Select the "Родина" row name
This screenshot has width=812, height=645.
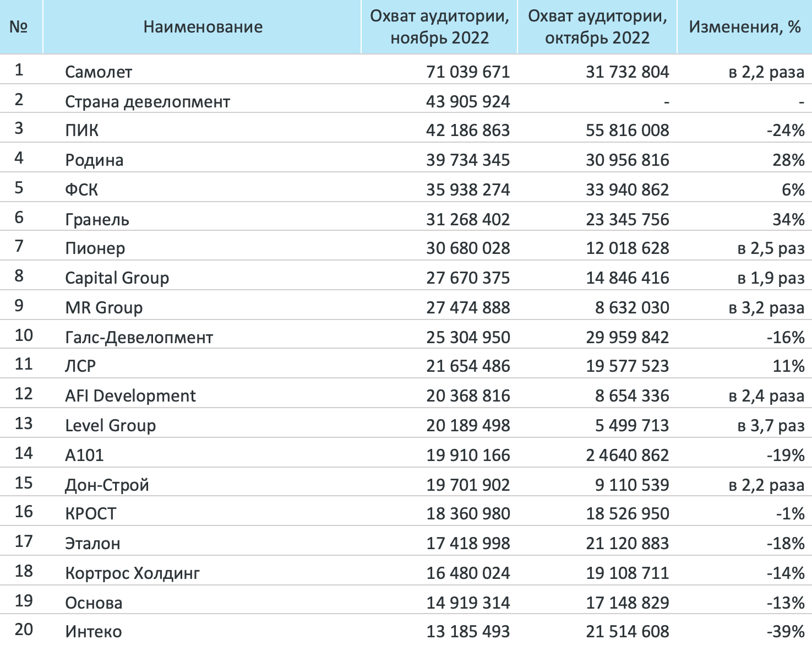tap(94, 160)
